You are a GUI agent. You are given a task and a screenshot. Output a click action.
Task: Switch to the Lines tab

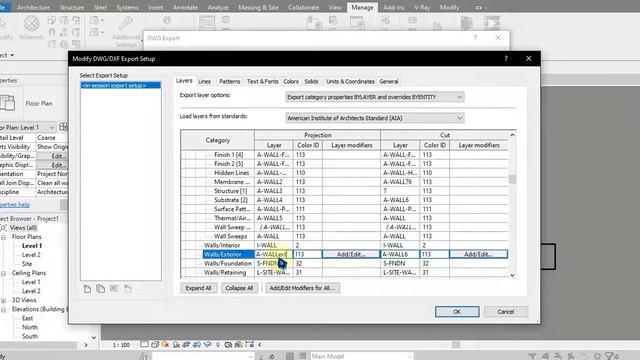pos(204,81)
